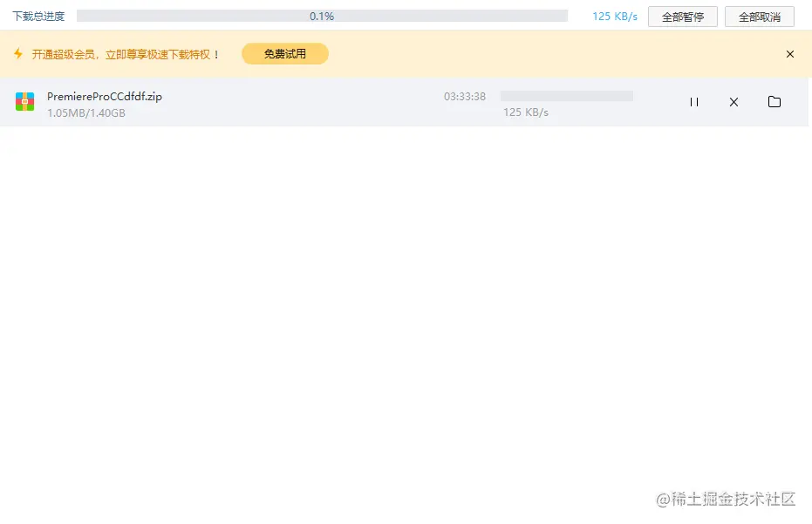Pause all downloads with 全部暂停
812x524 pixels.
click(683, 17)
